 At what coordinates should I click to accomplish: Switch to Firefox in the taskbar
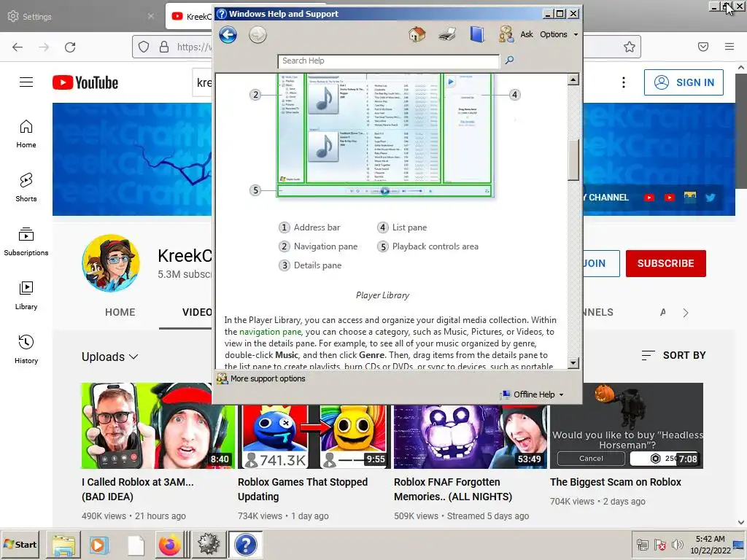click(x=170, y=544)
